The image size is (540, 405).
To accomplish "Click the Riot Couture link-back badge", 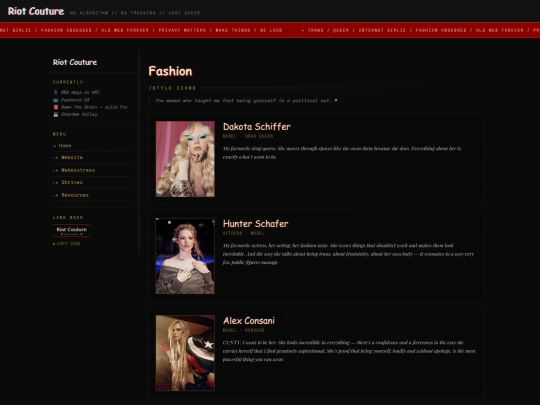I will coord(72,230).
